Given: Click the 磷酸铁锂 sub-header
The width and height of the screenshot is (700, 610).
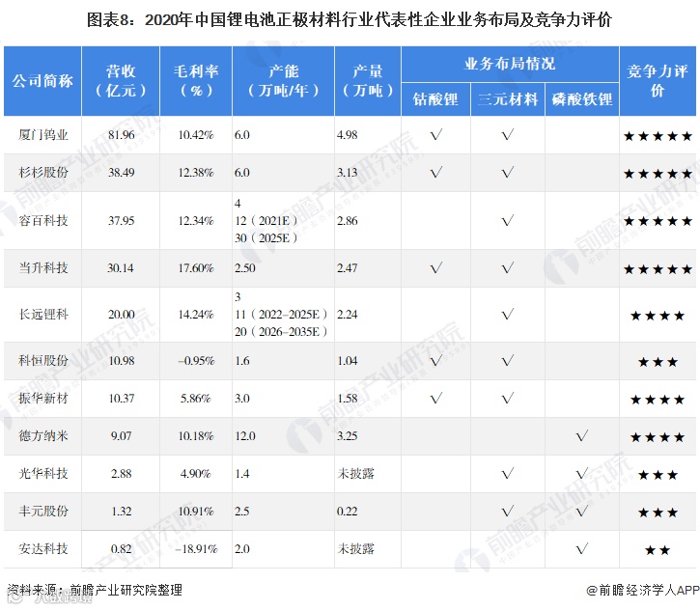Looking at the screenshot, I should (x=582, y=99).
